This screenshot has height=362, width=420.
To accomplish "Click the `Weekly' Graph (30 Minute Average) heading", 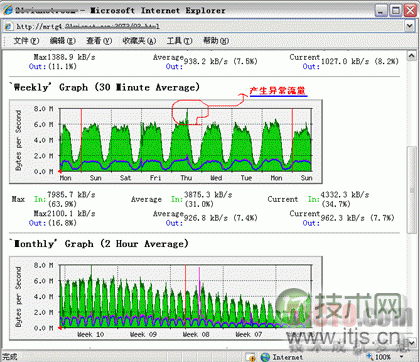I will tap(104, 87).
